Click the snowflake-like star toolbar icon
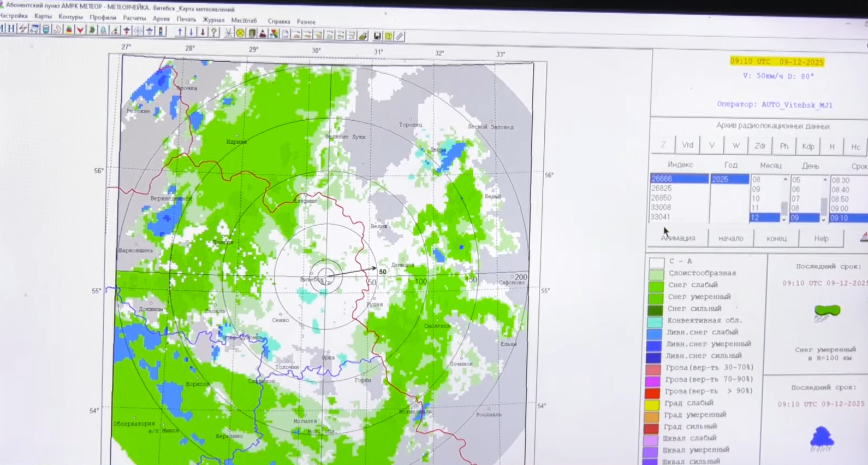868x465 pixels. click(x=228, y=33)
